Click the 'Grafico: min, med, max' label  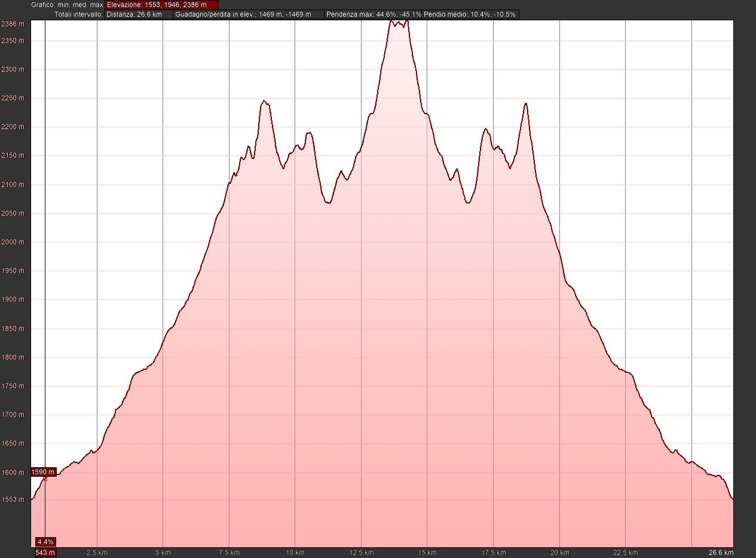point(67,4)
